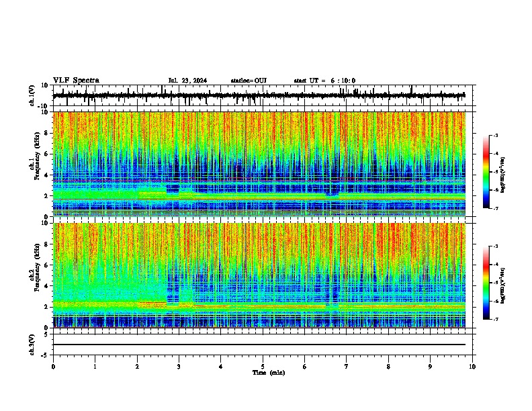Click the log(PSD) label beside ch.1 color bar
Screen dimensions: 532x411
click(503, 175)
